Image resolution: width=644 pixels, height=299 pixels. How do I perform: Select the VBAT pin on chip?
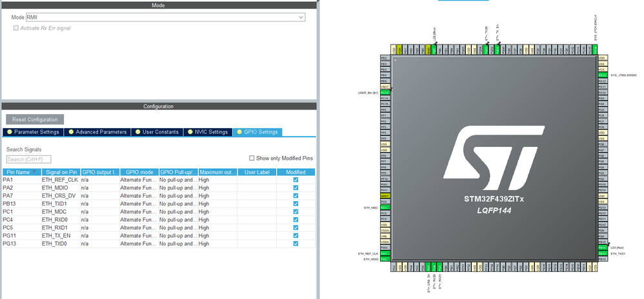(x=385, y=86)
